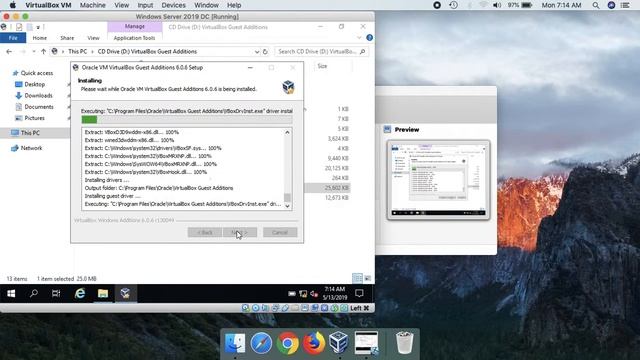The image size is (640, 360).
Task: Open the Input menu
Action: pos(145,5)
